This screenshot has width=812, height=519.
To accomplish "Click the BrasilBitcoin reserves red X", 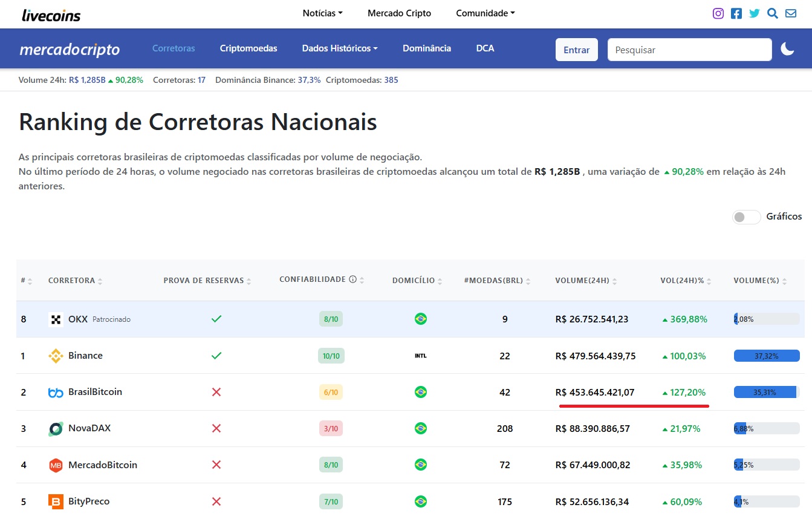I will (216, 392).
